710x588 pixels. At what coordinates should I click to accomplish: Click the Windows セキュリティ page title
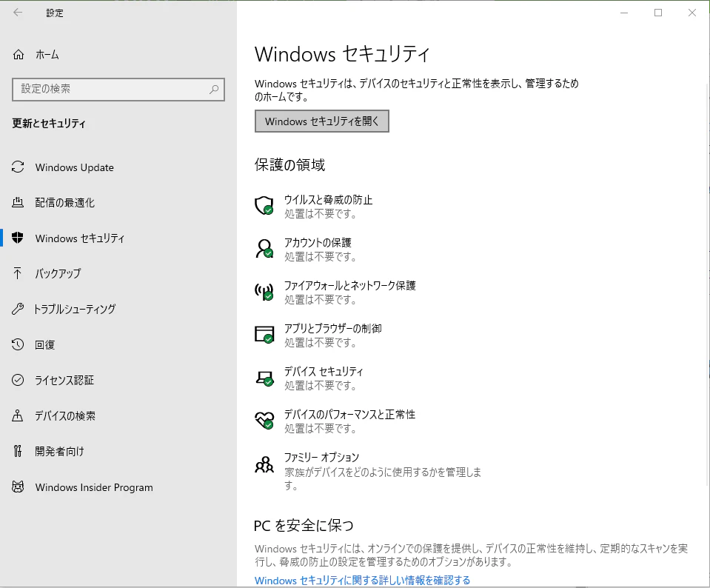[342, 54]
